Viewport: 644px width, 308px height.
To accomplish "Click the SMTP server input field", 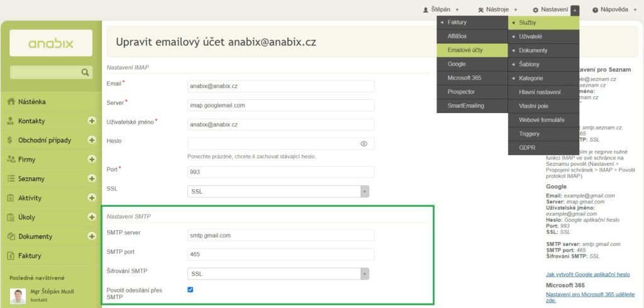I will coord(281,235).
